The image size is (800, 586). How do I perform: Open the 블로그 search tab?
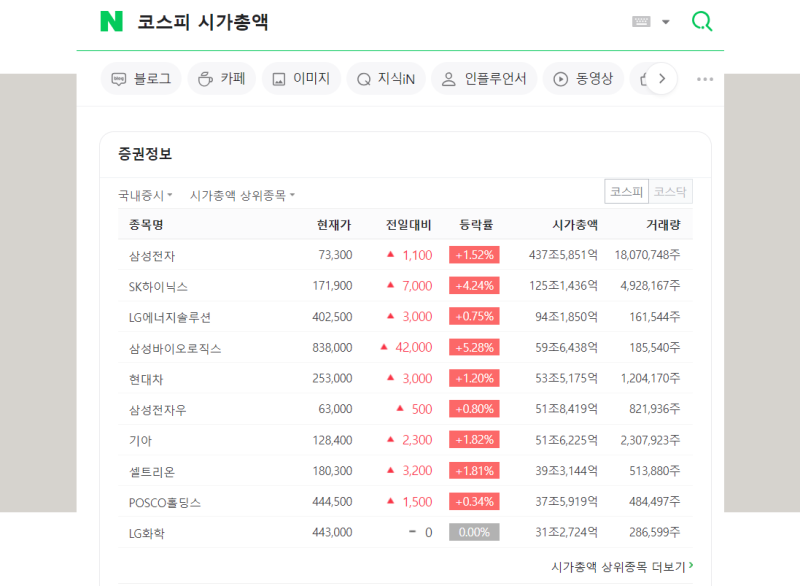141,79
